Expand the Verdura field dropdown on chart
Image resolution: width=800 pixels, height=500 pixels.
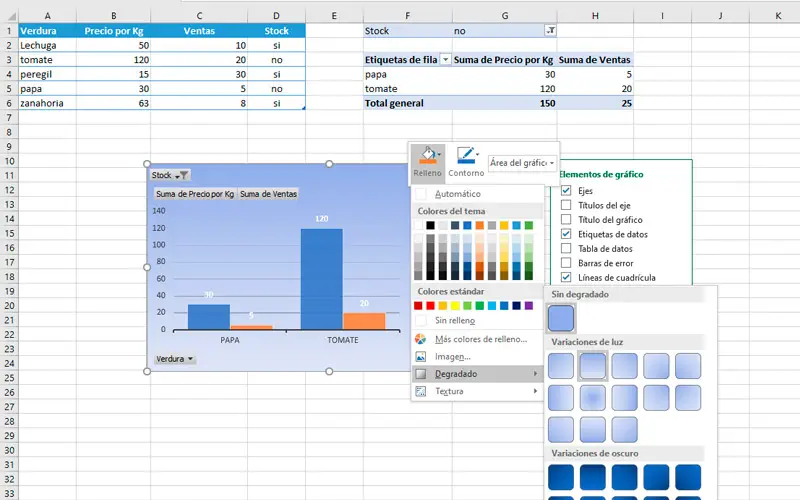pyautogui.click(x=174, y=359)
